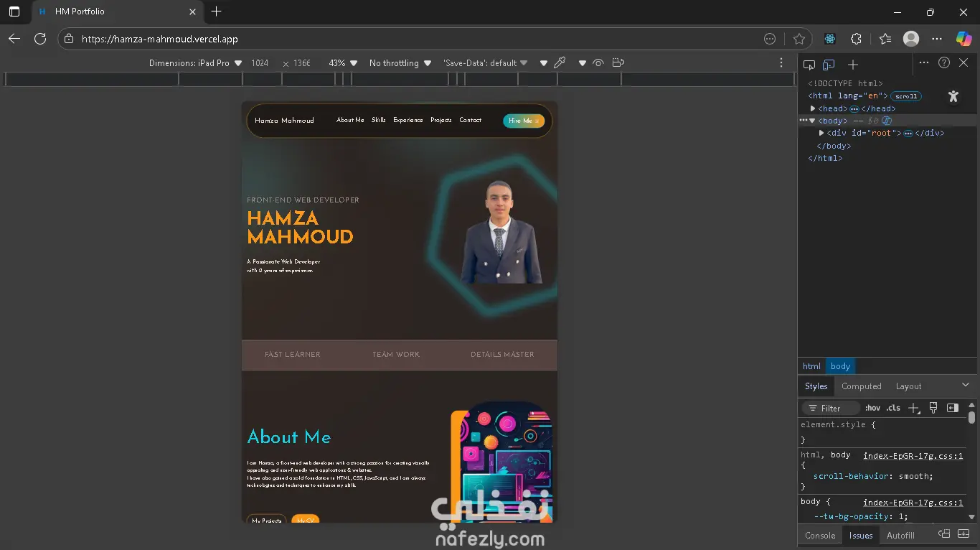Collapse the body element node
Image resolution: width=980 pixels, height=550 pixels.
[812, 121]
